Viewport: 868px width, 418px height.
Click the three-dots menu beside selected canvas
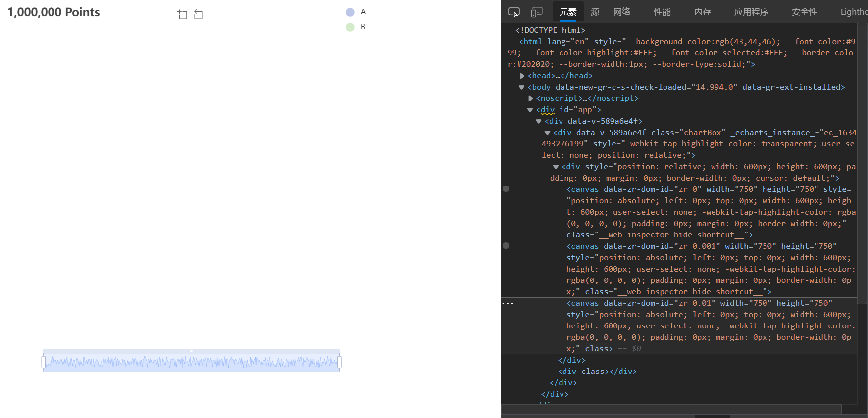pyautogui.click(x=508, y=303)
